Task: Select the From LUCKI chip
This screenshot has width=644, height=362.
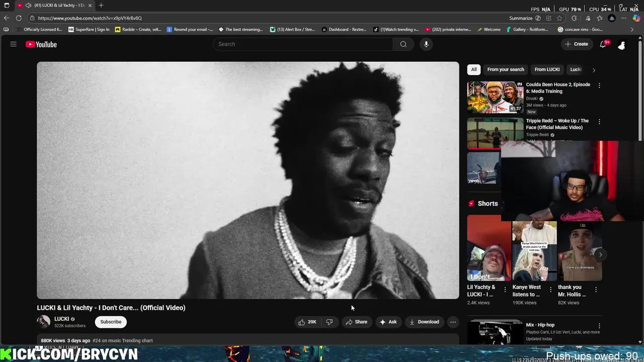Action: click(547, 69)
